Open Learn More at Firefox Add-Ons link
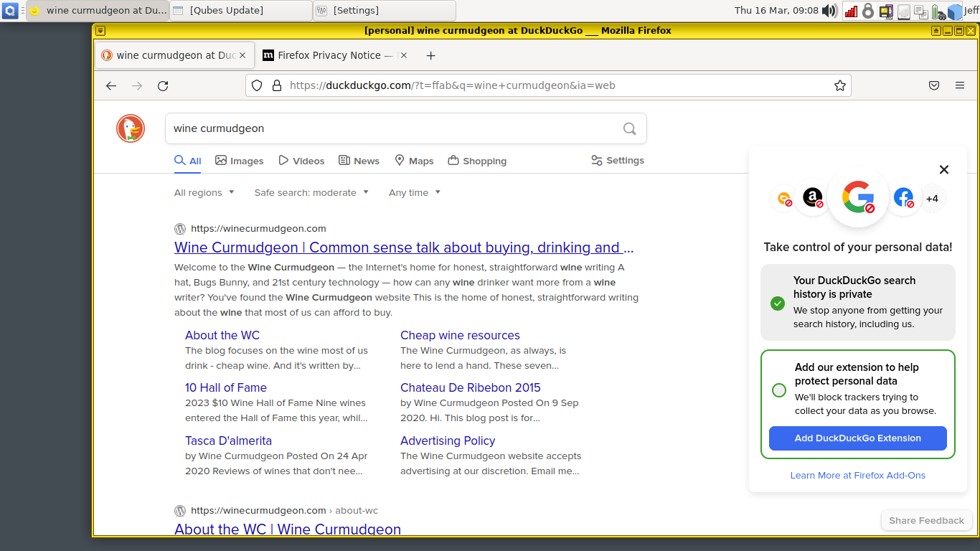 click(858, 475)
